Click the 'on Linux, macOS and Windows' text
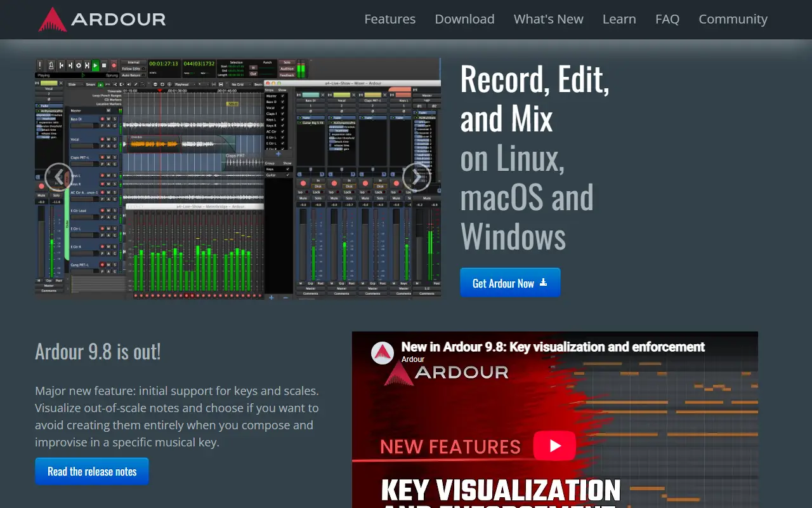 [x=527, y=197]
